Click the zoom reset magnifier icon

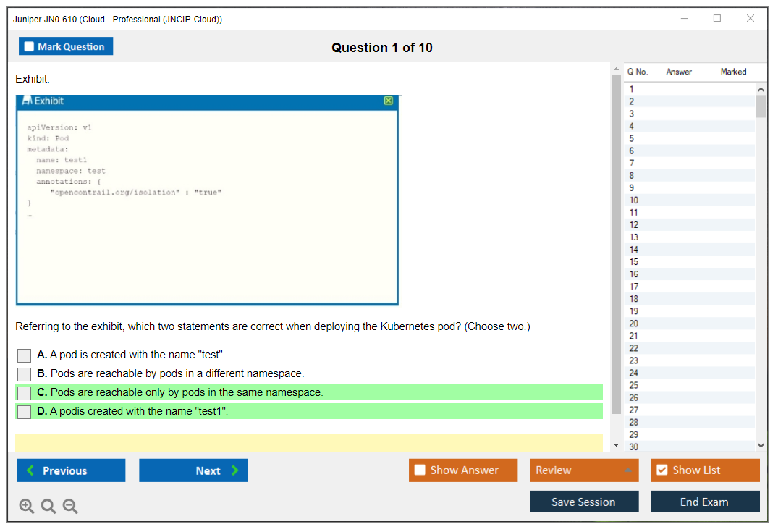[48, 507]
